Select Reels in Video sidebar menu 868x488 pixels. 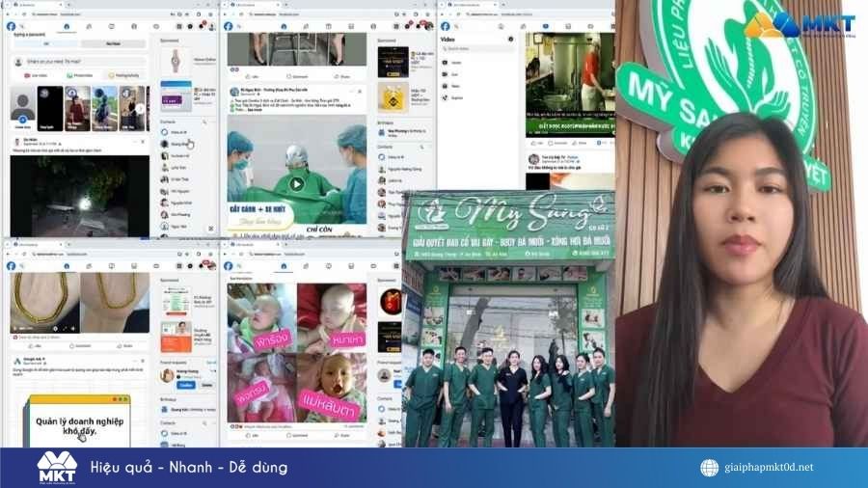click(455, 85)
